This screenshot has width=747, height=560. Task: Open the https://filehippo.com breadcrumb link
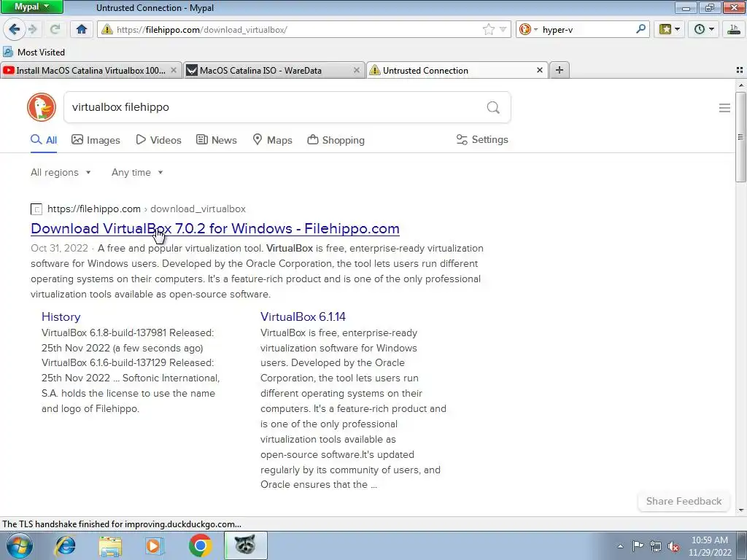(x=94, y=209)
